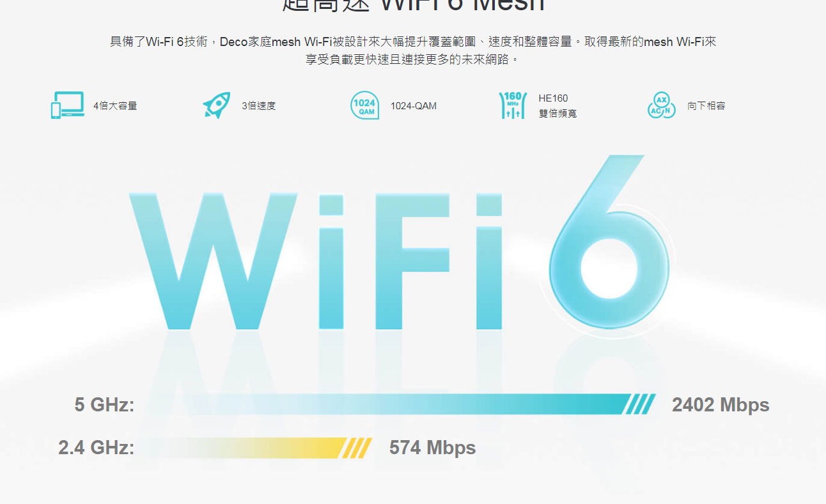Click the 2.4 GHz: label
Image resolution: width=826 pixels, height=504 pixels.
point(97,448)
